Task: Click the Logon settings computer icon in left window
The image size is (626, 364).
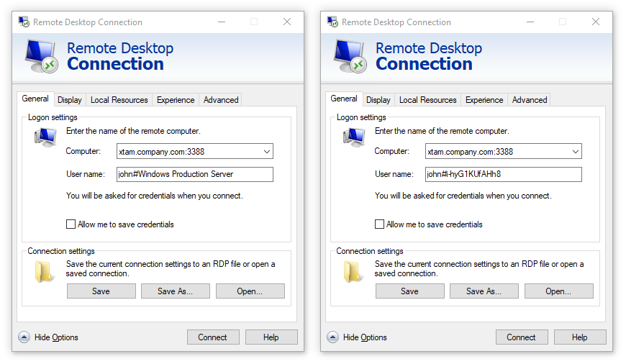Action: coord(45,137)
